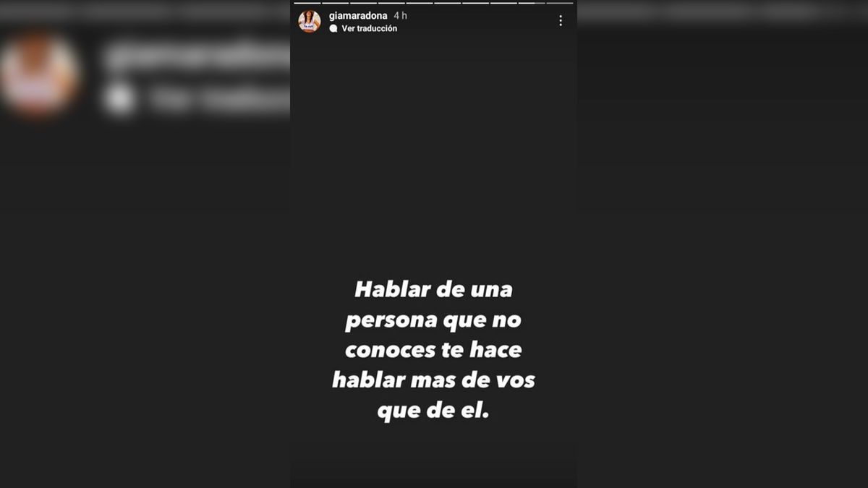Click the story text starting Hablar de una
The image size is (868, 488).
pyautogui.click(x=433, y=350)
